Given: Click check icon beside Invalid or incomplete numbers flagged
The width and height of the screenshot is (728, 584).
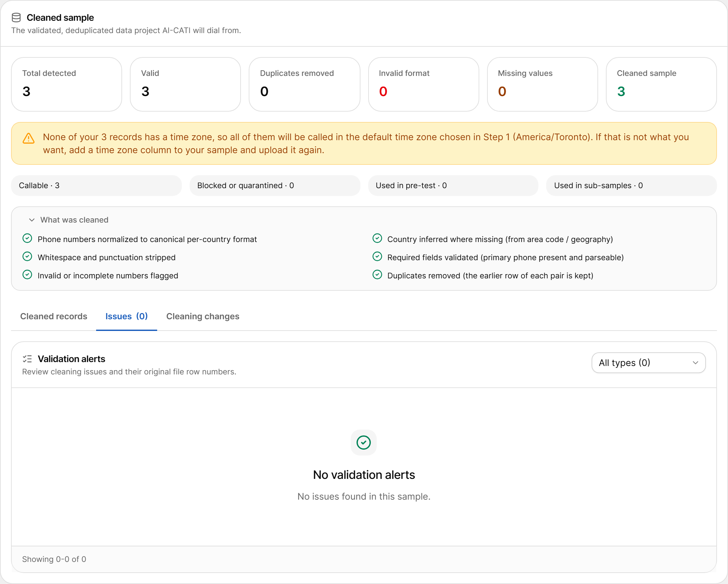Looking at the screenshot, I should [x=27, y=275].
